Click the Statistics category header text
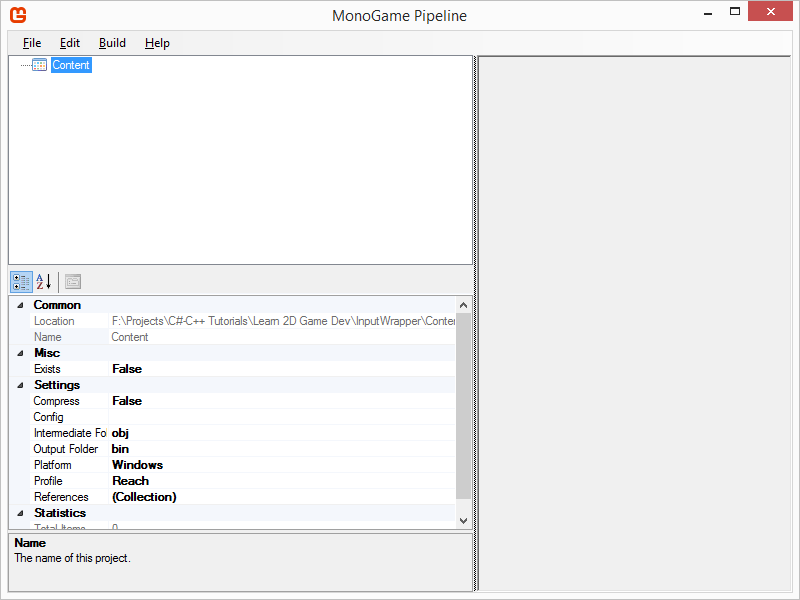The image size is (800, 600). point(60,513)
